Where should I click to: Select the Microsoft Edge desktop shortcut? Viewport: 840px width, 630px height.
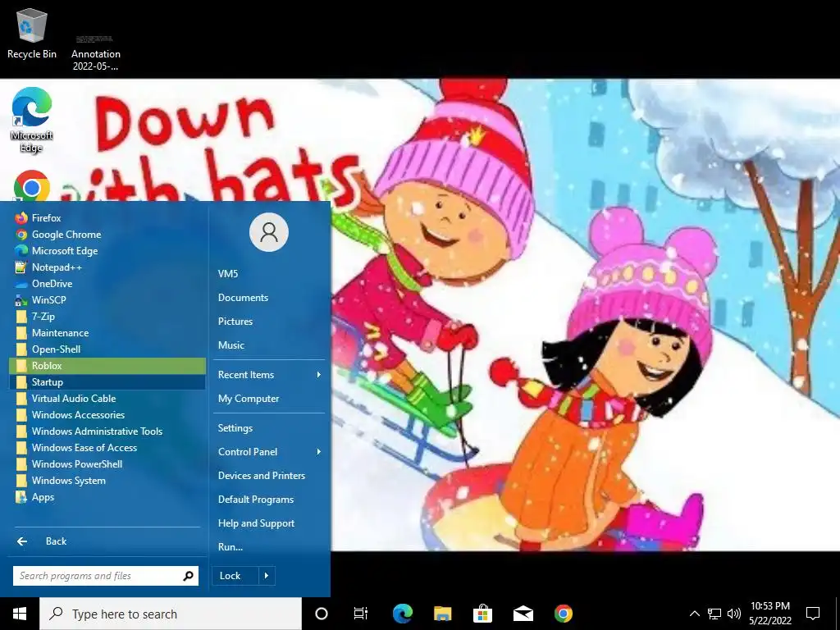(32, 120)
